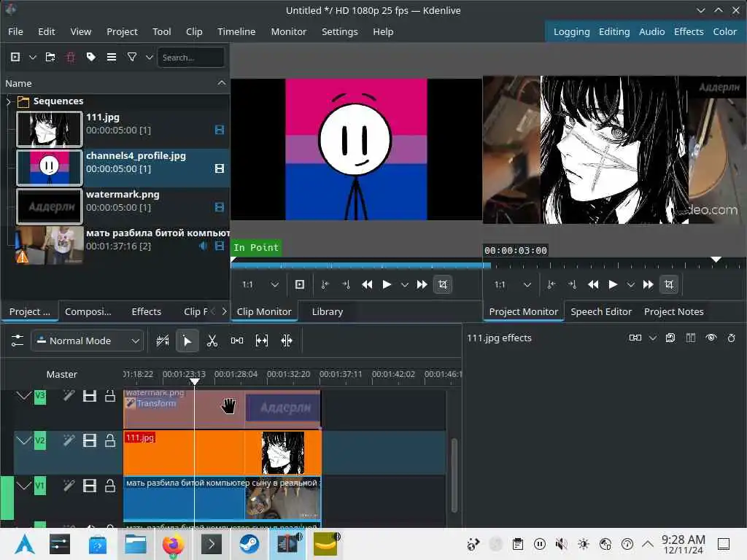Open play options dropdown in Clip Monitor
This screenshot has width=747, height=560.
(404, 285)
